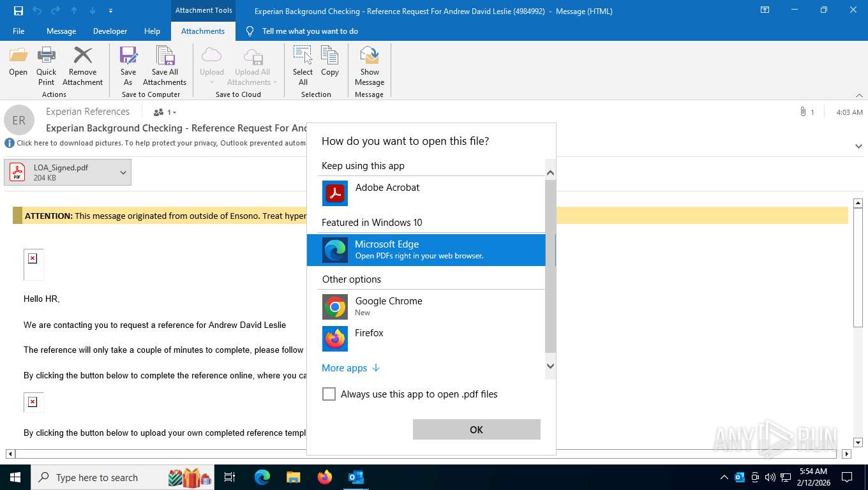
Task: Open Microsoft Edge from the taskbar
Action: click(x=262, y=477)
